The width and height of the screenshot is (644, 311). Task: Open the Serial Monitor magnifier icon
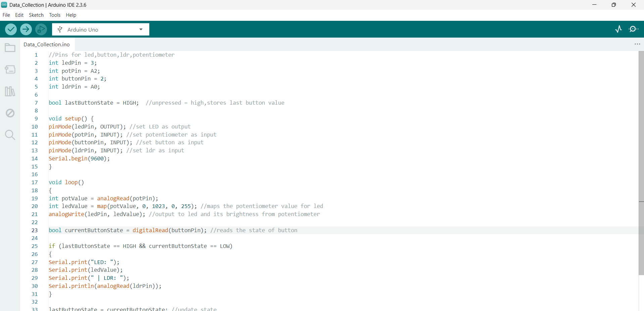point(634,29)
